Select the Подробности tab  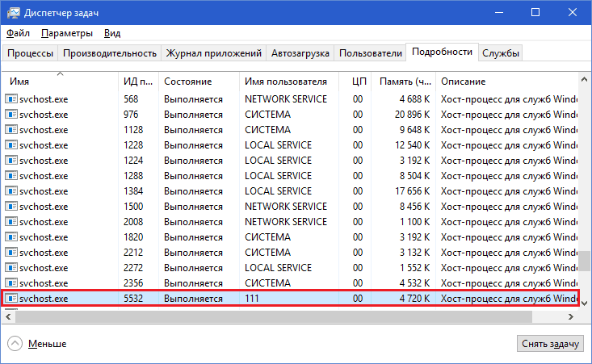pyautogui.click(x=442, y=52)
